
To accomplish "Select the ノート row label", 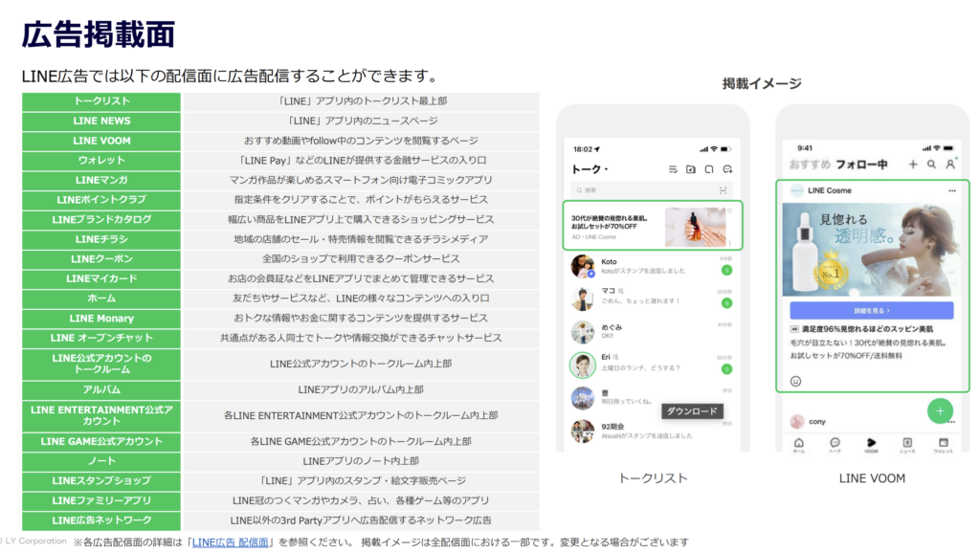I will (101, 461).
